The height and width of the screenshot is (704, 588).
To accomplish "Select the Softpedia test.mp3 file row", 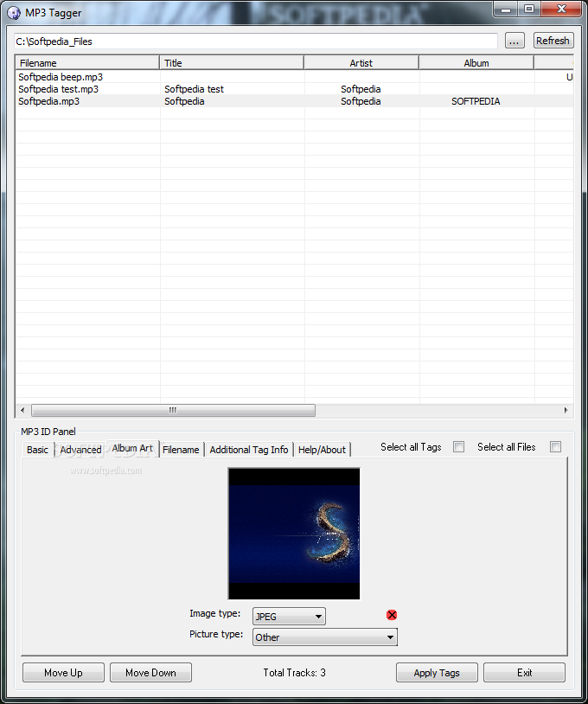I will click(x=295, y=89).
